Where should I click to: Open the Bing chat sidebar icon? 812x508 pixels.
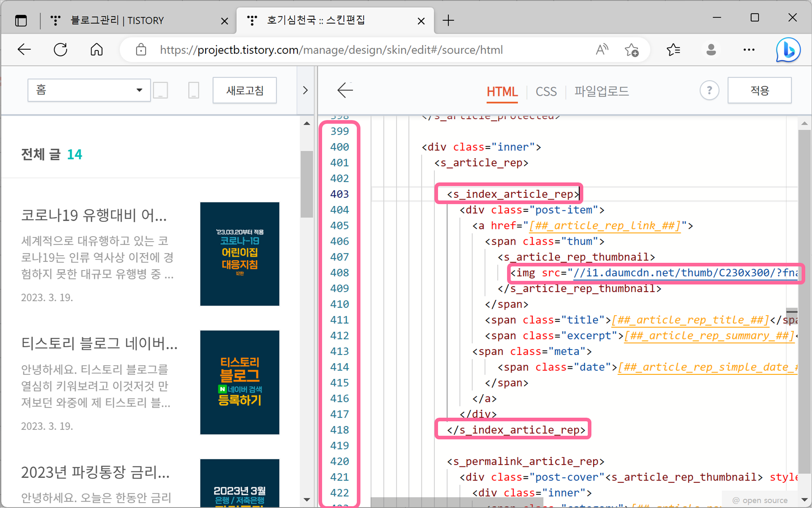pyautogui.click(x=788, y=50)
